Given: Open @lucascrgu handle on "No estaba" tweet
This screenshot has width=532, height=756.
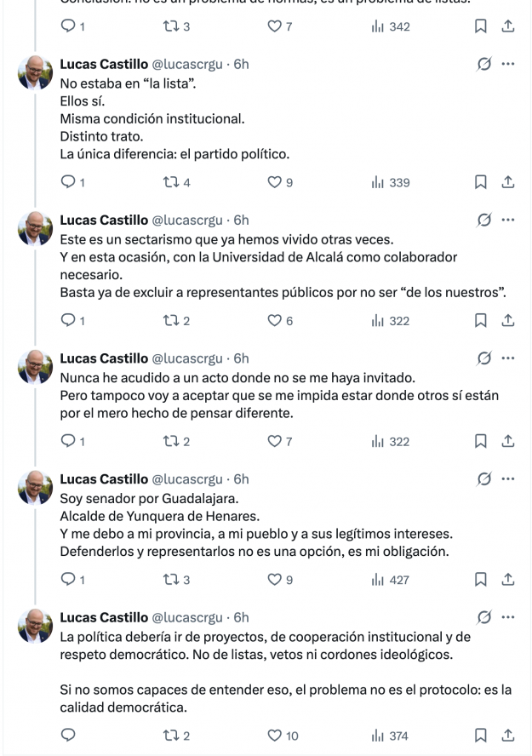Looking at the screenshot, I should [x=187, y=64].
